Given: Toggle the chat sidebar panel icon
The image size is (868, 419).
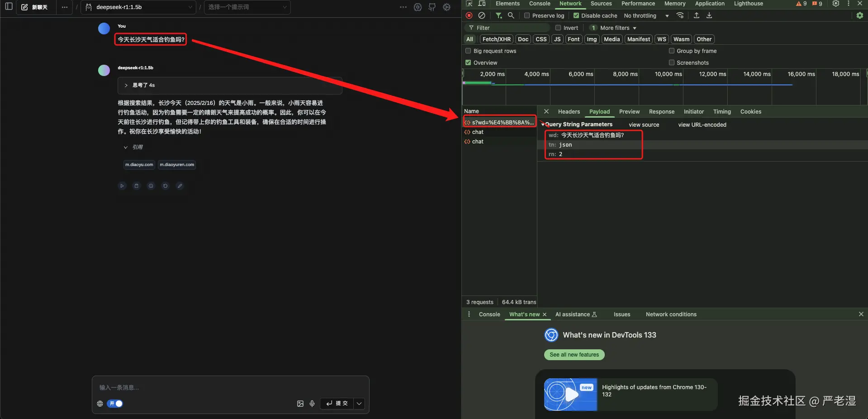Looking at the screenshot, I should (x=9, y=7).
